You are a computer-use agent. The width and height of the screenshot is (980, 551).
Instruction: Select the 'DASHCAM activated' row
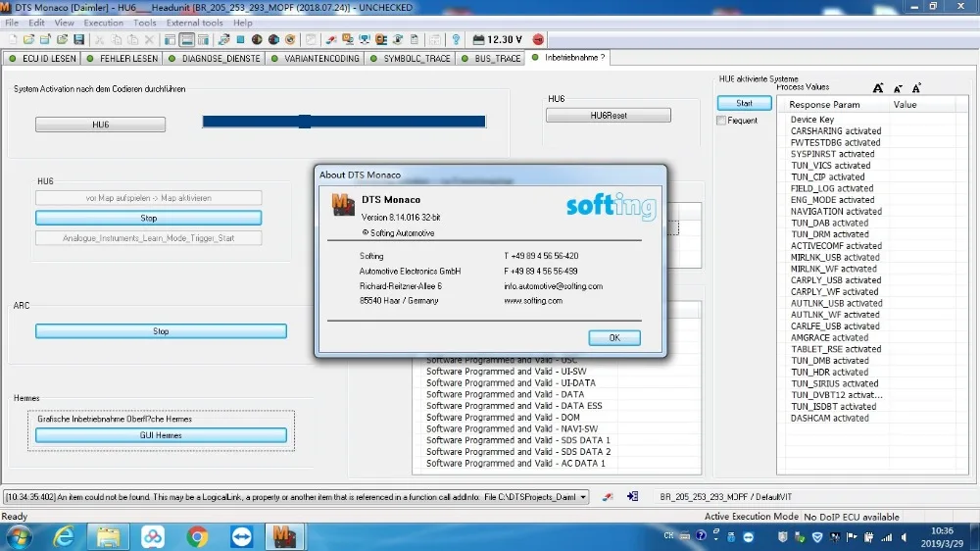pyautogui.click(x=829, y=418)
